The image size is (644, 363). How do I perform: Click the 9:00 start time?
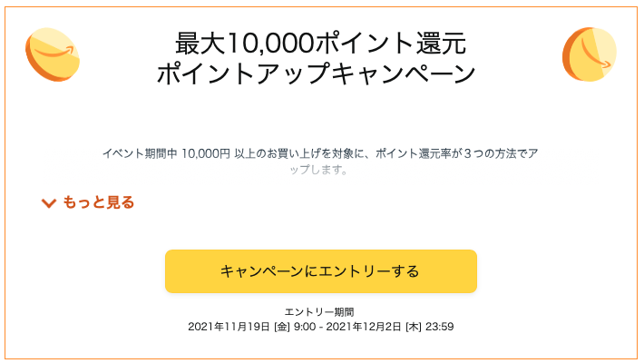pyautogui.click(x=305, y=327)
